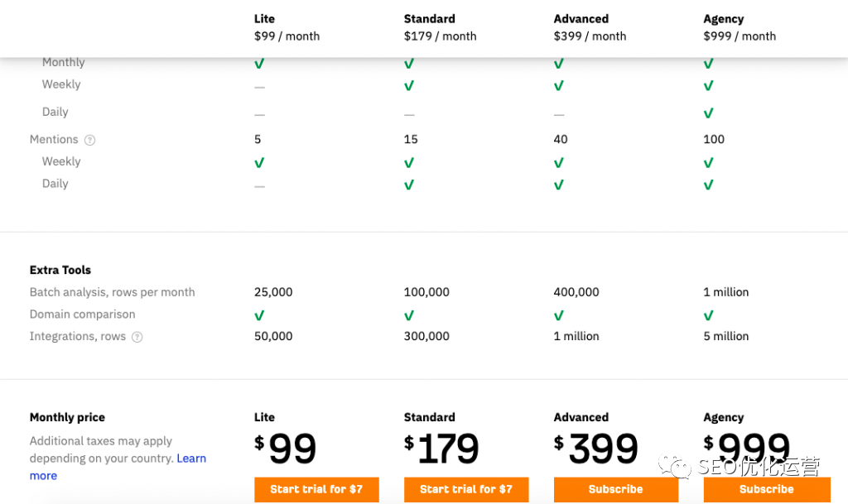Click Domain comparison checkmark in Lite column
Image resolution: width=848 pixels, height=504 pixels.
[259, 315]
